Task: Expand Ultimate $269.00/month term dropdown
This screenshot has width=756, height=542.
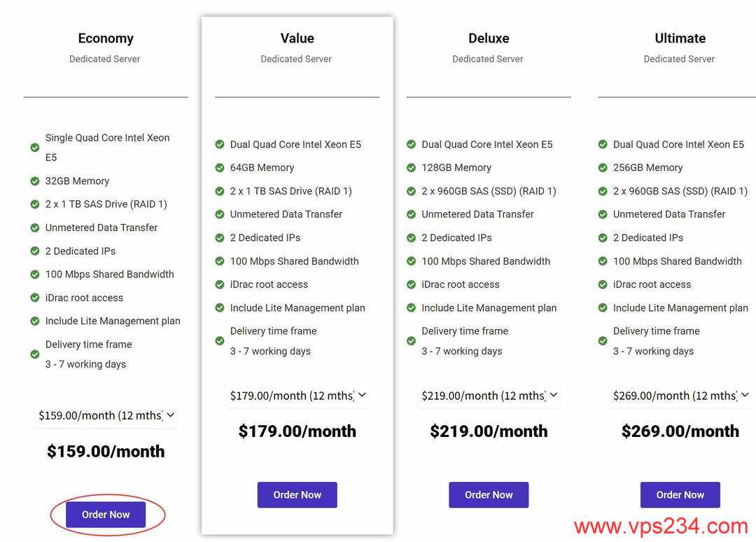Action: (x=680, y=395)
